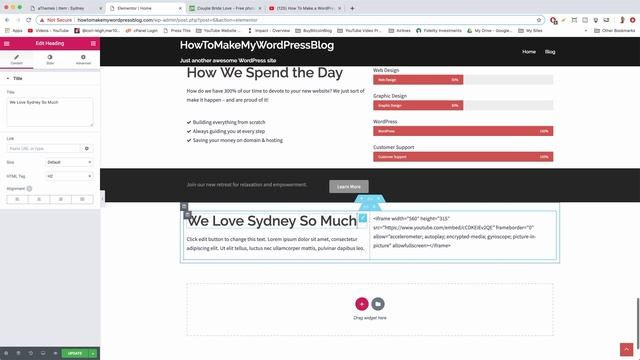640x360 pixels.
Task: Select center alignment
Action: [x=39, y=199]
